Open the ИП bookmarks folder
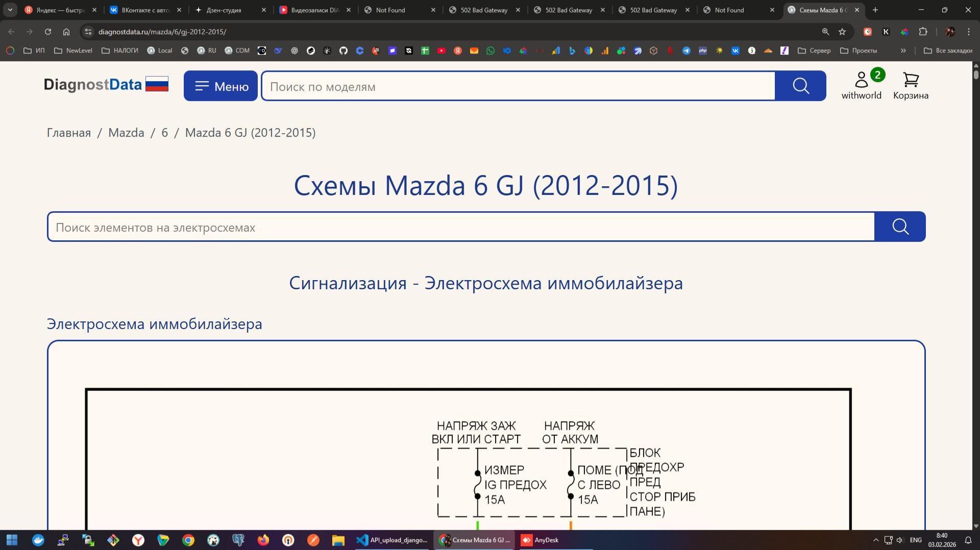The image size is (980, 550). 34,51
